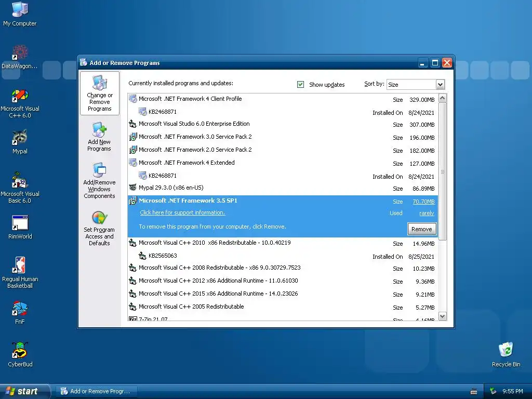Click icon of .NET Framework 2.0 Service Pack 2

132,150
